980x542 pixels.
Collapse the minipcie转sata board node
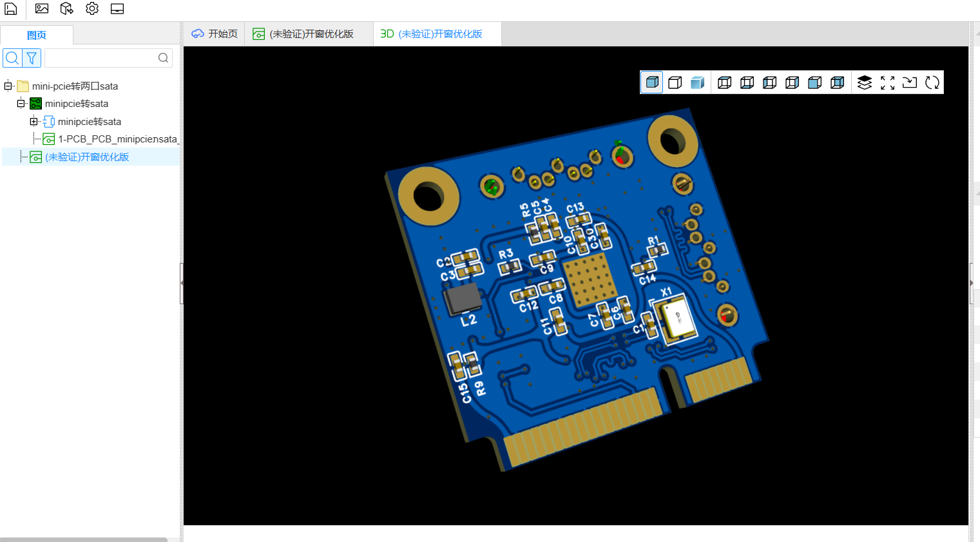point(21,103)
